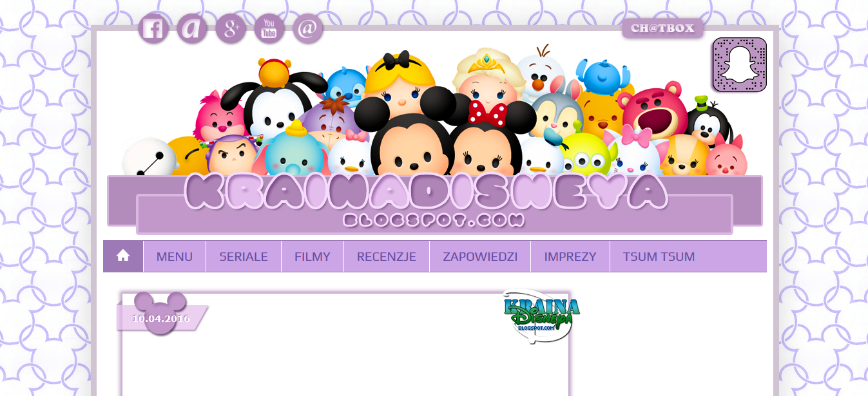The image size is (868, 396).
Task: Click the Ask.fm 'a' round icon
Action: tap(191, 29)
